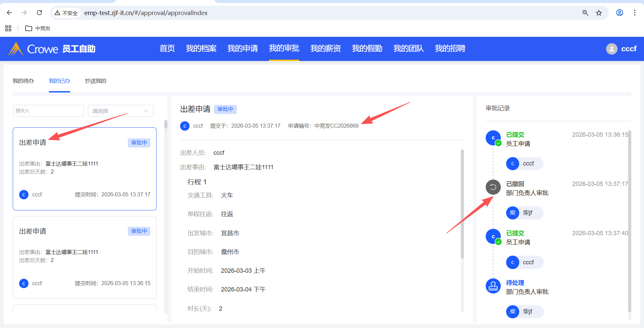Click the browser back arrow icon

pyautogui.click(x=9, y=13)
